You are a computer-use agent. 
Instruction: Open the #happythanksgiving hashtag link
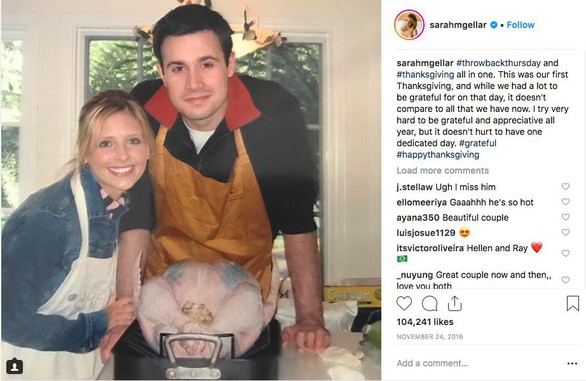(438, 155)
